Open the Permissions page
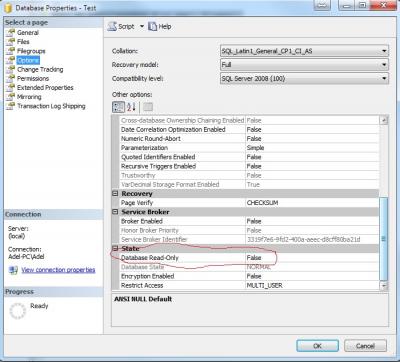The height and width of the screenshot is (362, 400). click(33, 78)
